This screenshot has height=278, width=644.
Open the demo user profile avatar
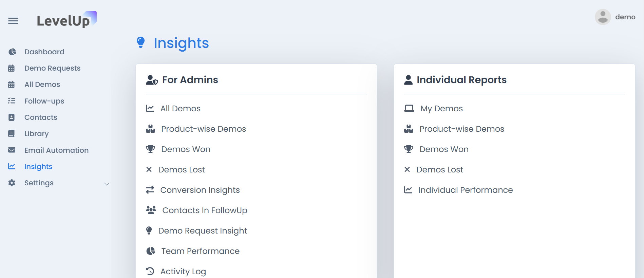(x=603, y=17)
